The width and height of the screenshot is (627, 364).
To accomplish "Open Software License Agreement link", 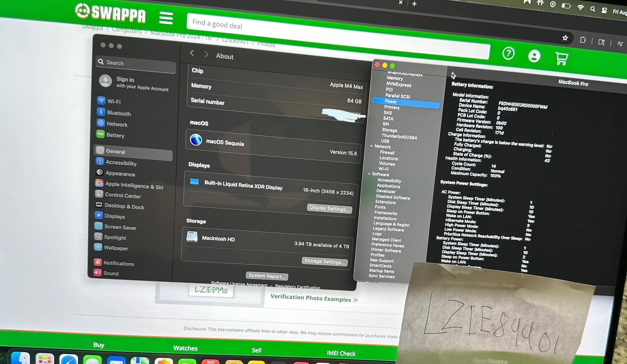I will [x=239, y=284].
